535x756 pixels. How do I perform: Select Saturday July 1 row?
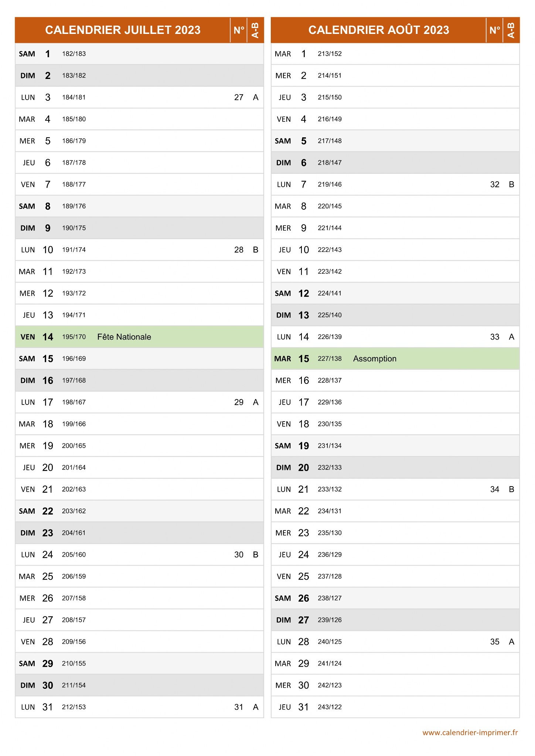[x=139, y=54]
